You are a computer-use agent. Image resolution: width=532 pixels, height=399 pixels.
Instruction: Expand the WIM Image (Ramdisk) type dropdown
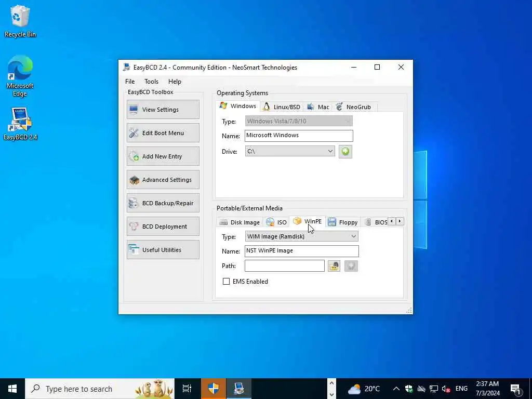pyautogui.click(x=301, y=236)
